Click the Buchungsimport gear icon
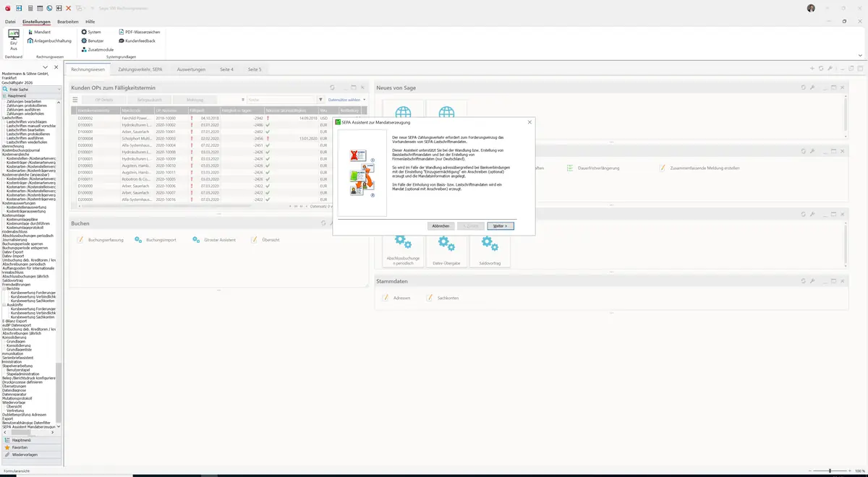The height and width of the screenshot is (477, 868). pos(138,239)
